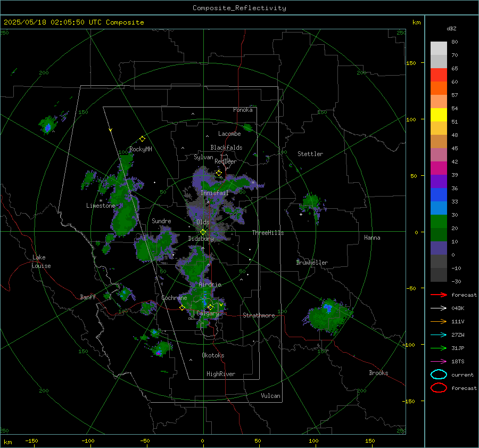Click the Lacombe town label

pyautogui.click(x=229, y=134)
